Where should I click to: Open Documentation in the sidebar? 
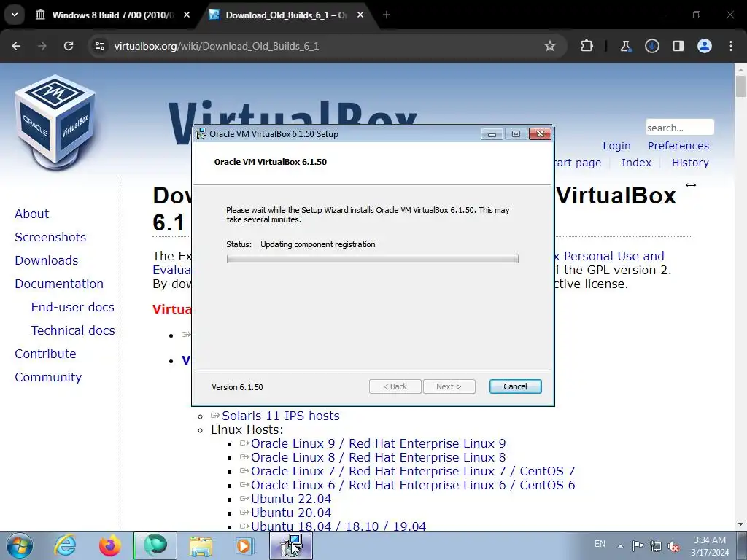(x=59, y=284)
